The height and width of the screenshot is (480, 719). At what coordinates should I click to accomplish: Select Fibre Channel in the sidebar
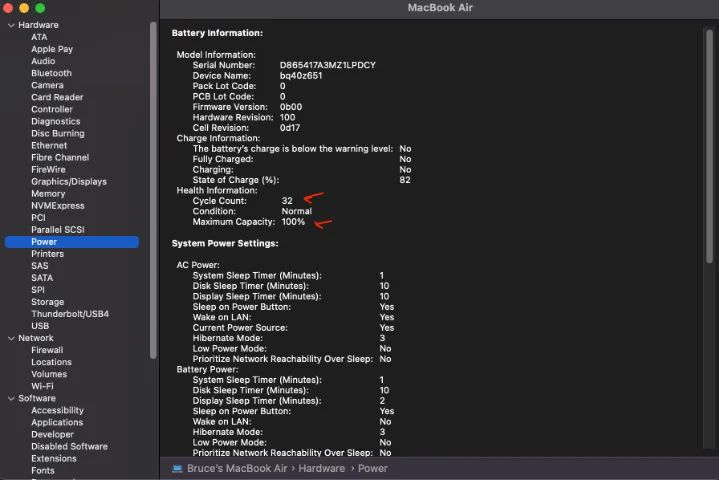tap(60, 157)
